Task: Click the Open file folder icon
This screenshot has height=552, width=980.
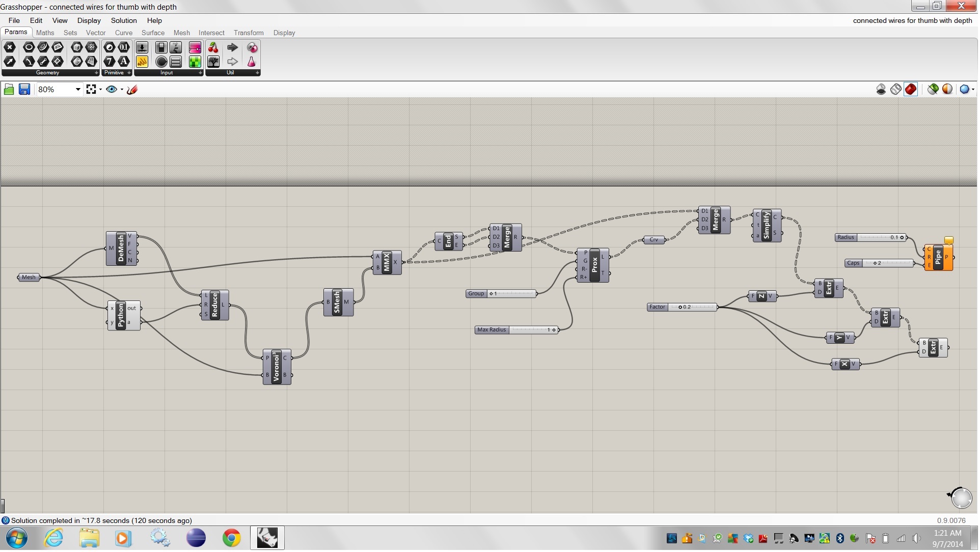Action: (9, 90)
